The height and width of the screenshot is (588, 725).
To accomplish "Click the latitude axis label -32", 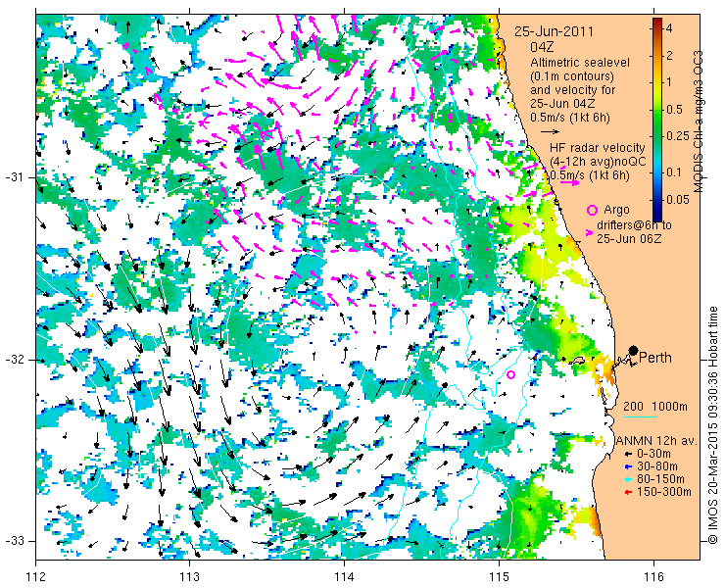I will [x=14, y=360].
